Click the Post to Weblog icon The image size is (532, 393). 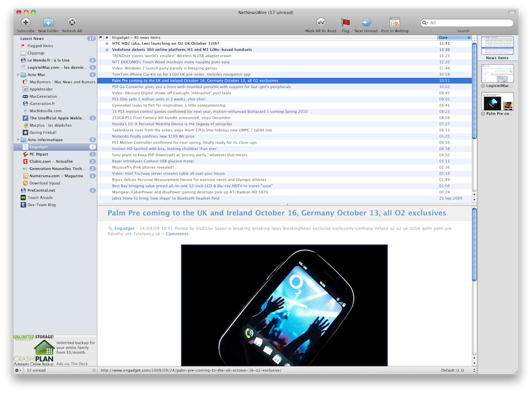pos(395,22)
